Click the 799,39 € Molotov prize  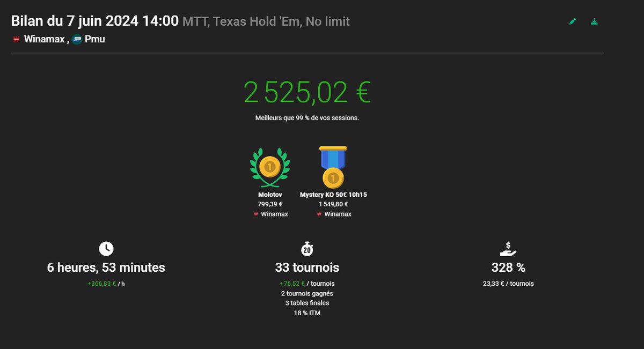270,204
